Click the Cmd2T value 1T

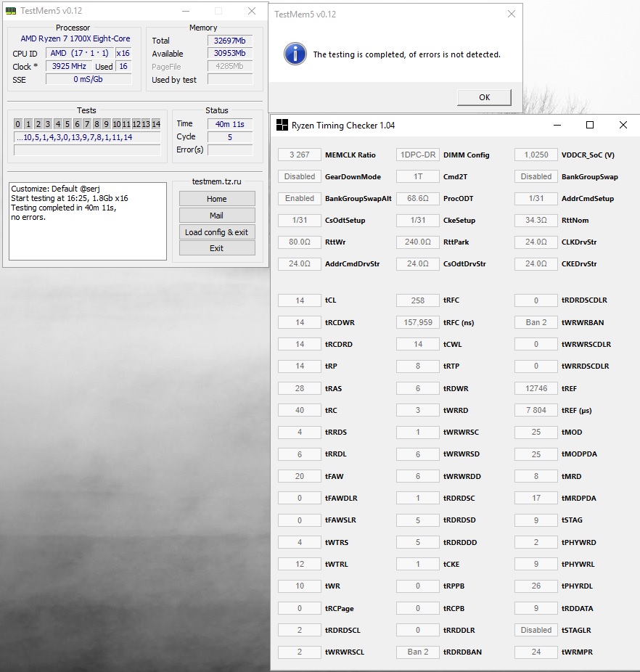[x=417, y=176]
